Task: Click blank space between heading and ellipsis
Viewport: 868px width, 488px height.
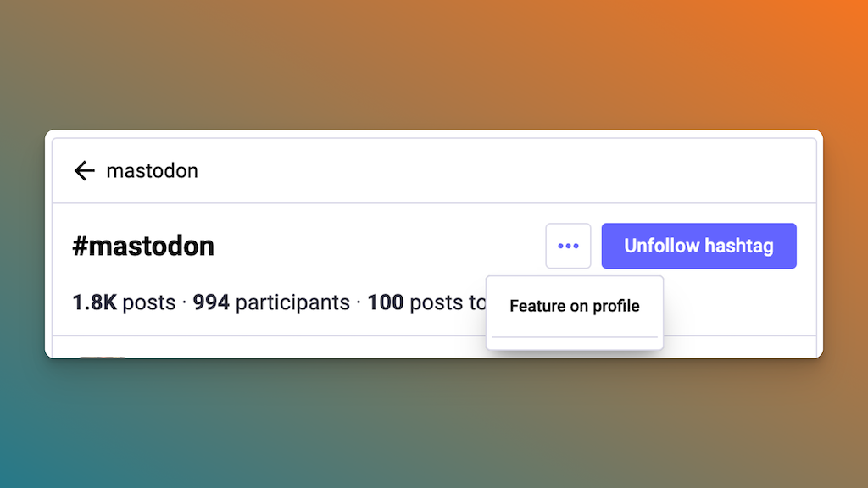Action: [381, 247]
